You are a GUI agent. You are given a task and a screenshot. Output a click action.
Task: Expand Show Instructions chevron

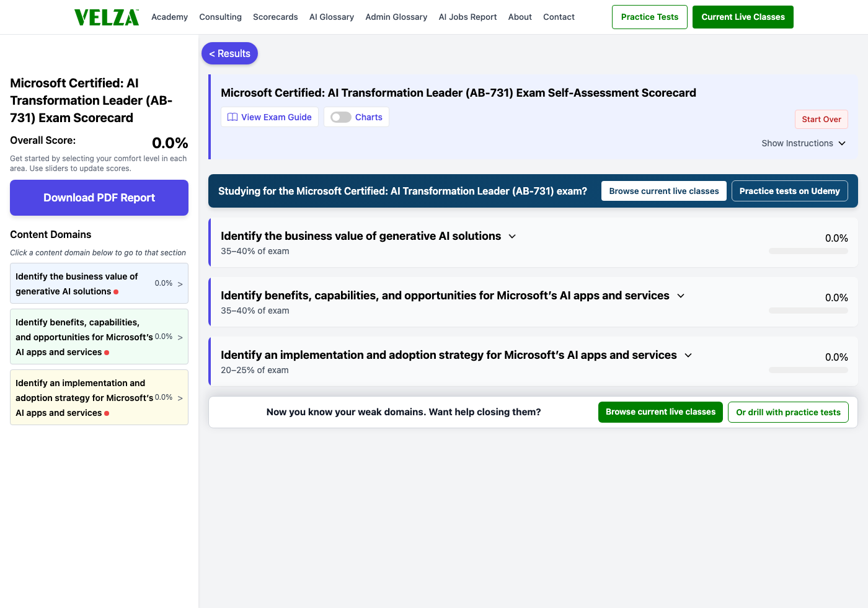tap(842, 143)
